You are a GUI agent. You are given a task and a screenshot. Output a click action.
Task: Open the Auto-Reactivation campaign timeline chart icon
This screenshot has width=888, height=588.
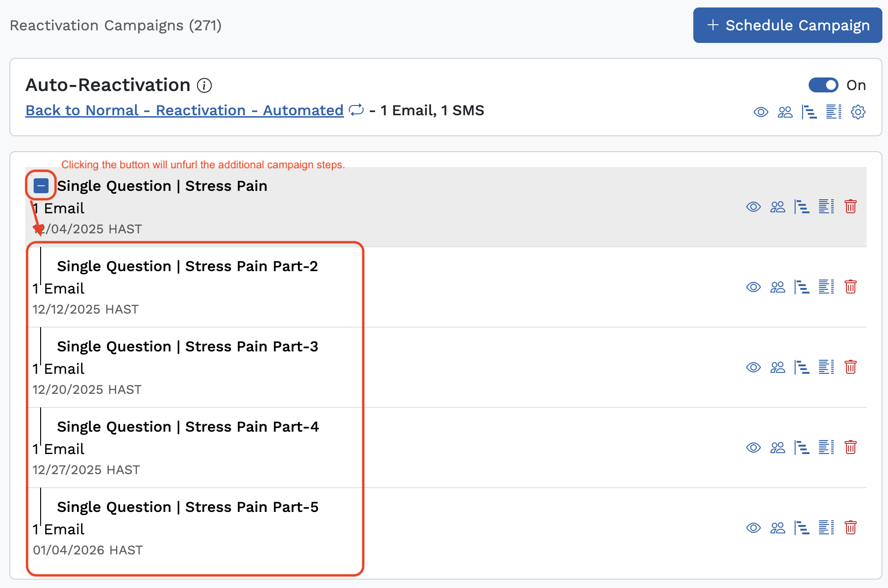(810, 112)
